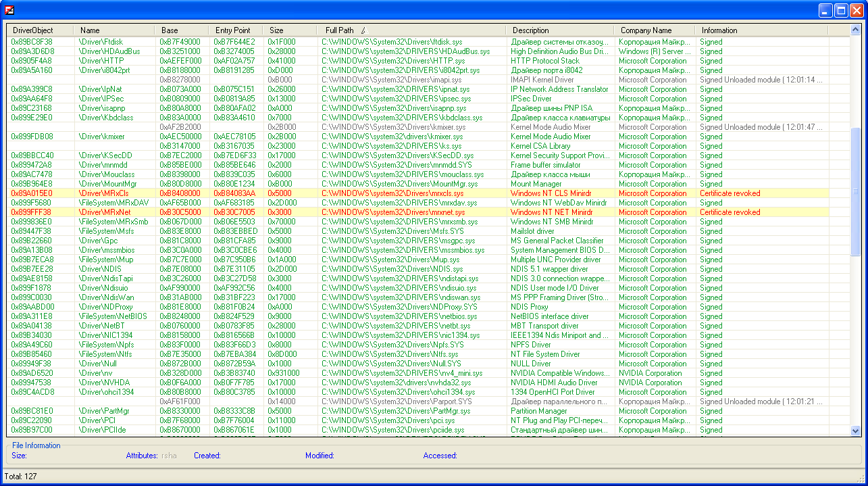Select the \FileSystem\Npfs row

click(x=417, y=345)
